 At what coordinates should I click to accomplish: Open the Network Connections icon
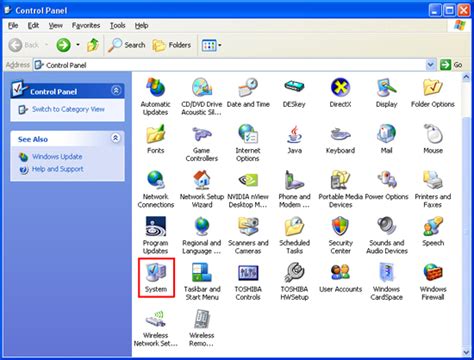(x=156, y=189)
